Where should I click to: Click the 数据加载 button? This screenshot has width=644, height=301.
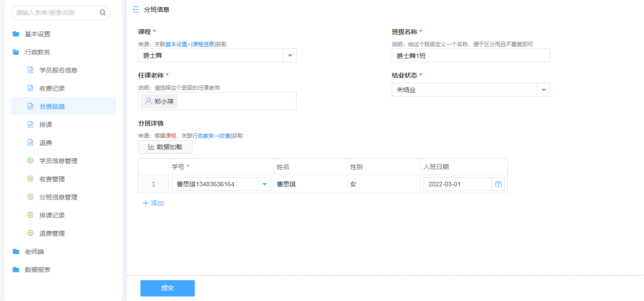[x=165, y=147]
